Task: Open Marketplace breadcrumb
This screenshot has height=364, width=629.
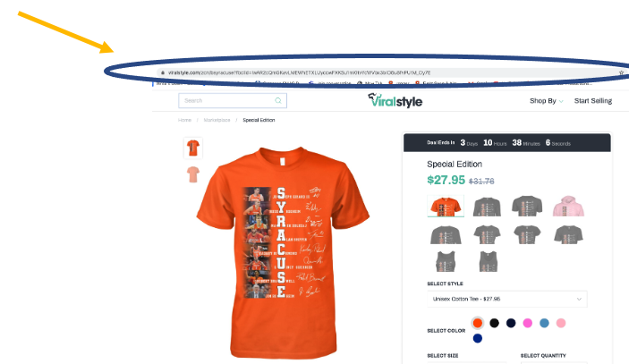Action: (x=217, y=120)
